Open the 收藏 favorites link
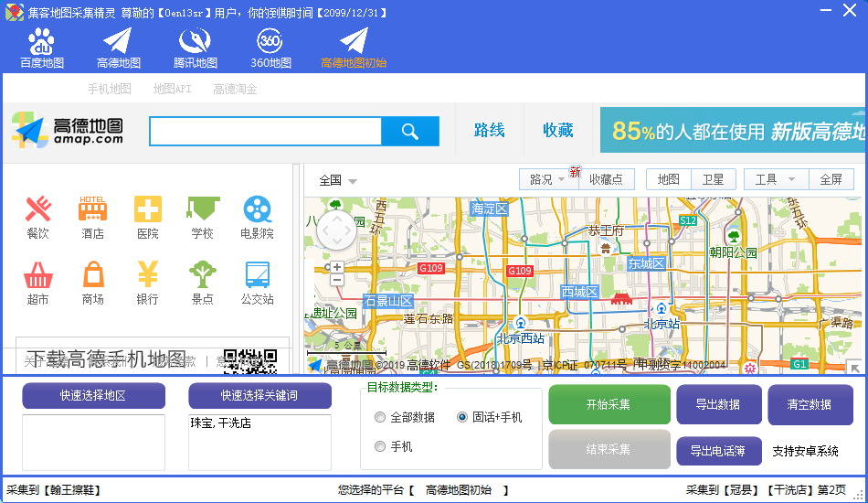Image resolution: width=868 pixels, height=503 pixels. pos(558,131)
